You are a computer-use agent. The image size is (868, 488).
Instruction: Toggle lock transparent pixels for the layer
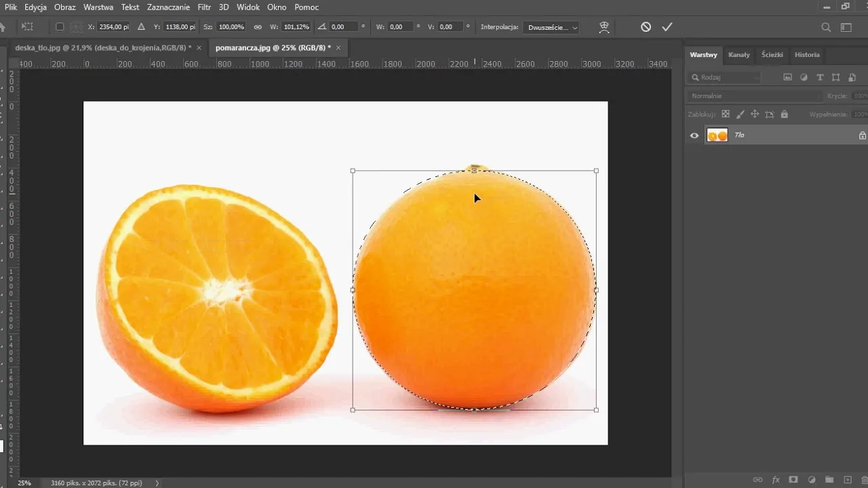(725, 114)
